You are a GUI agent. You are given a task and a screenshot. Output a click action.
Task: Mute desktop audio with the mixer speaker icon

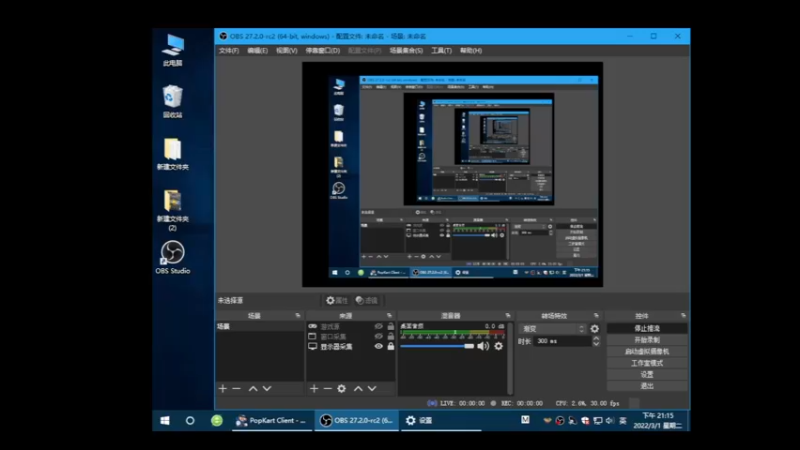tap(483, 346)
